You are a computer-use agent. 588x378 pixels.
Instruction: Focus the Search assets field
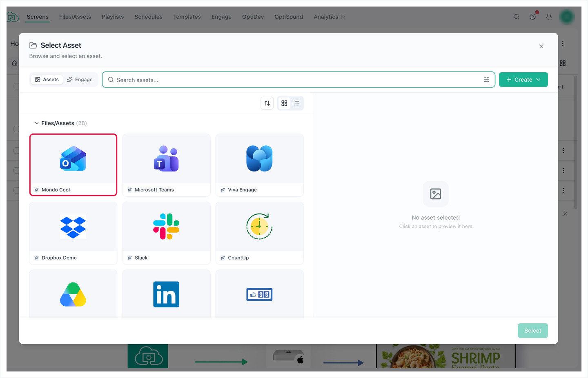click(x=298, y=80)
